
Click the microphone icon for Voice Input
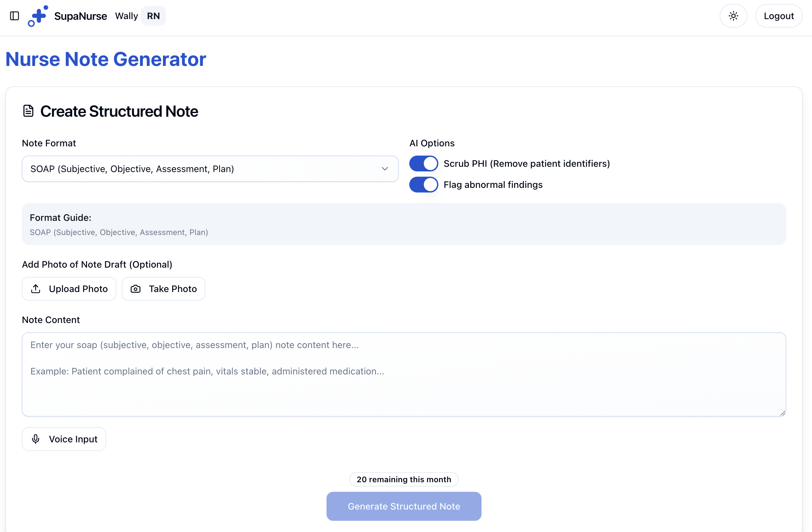[x=36, y=439]
